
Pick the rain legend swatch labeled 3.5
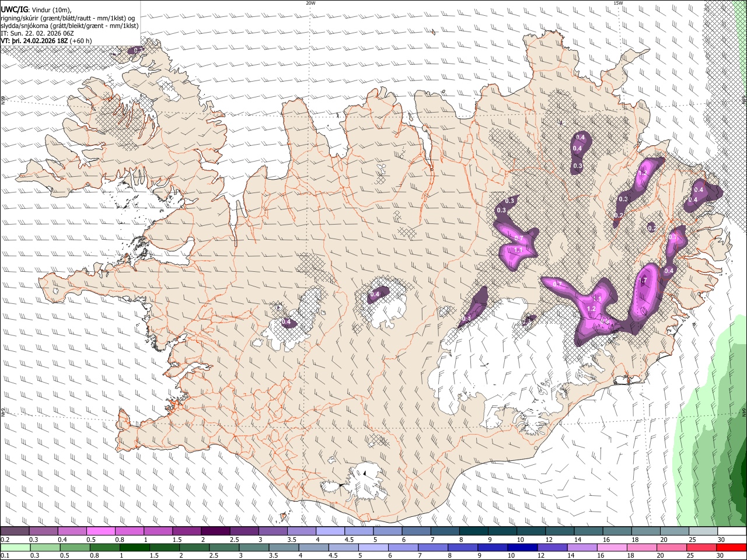[x=284, y=548]
